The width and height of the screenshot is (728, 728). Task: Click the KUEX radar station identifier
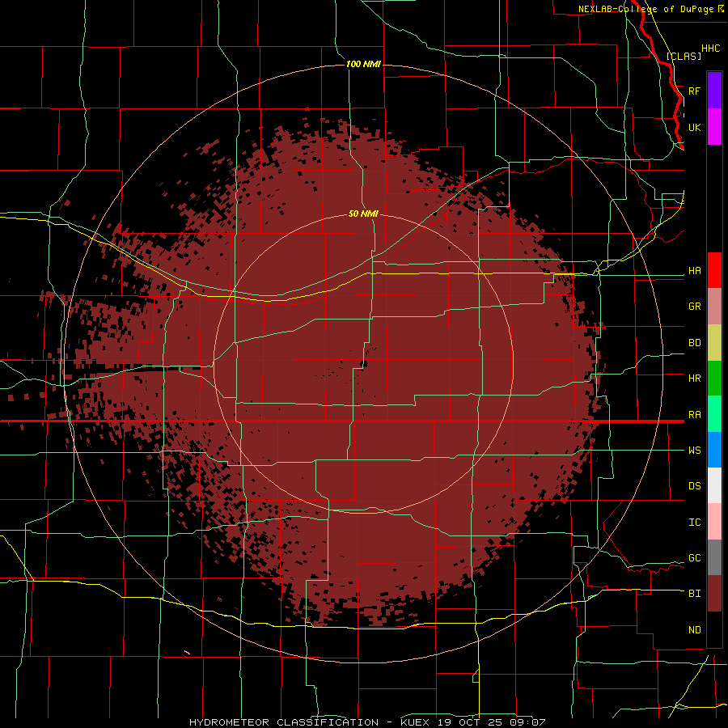tap(417, 722)
